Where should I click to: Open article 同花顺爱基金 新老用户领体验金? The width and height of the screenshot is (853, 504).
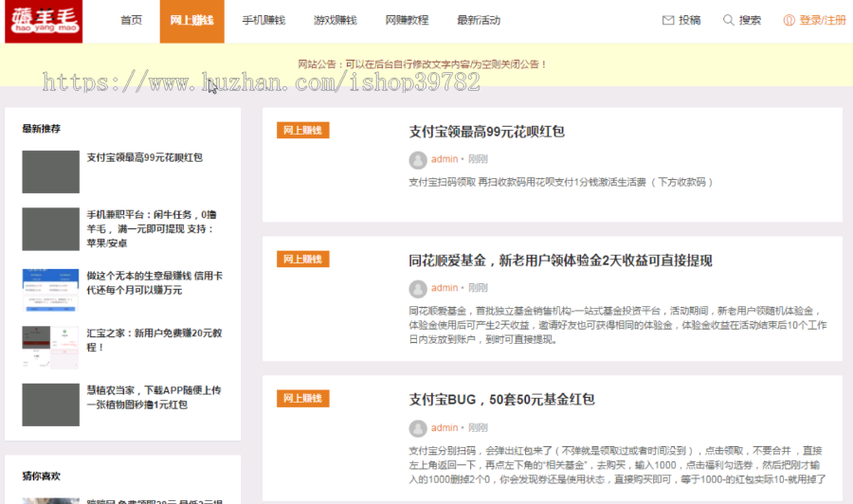(x=560, y=261)
